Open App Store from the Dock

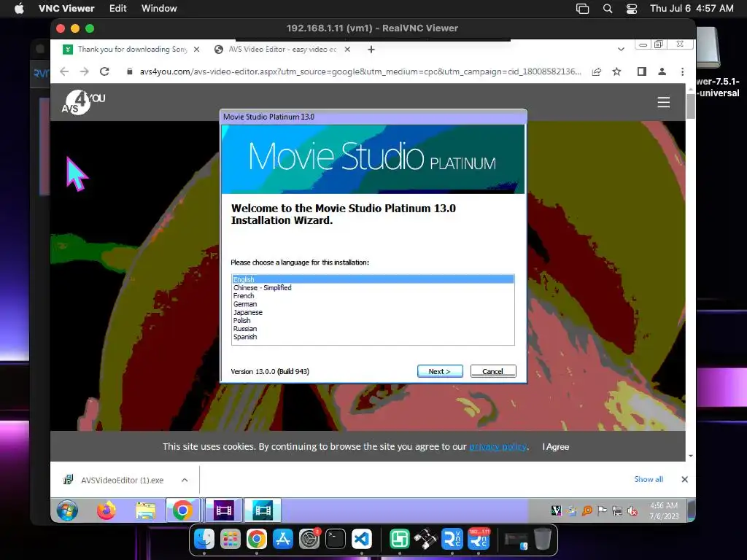coord(282,539)
